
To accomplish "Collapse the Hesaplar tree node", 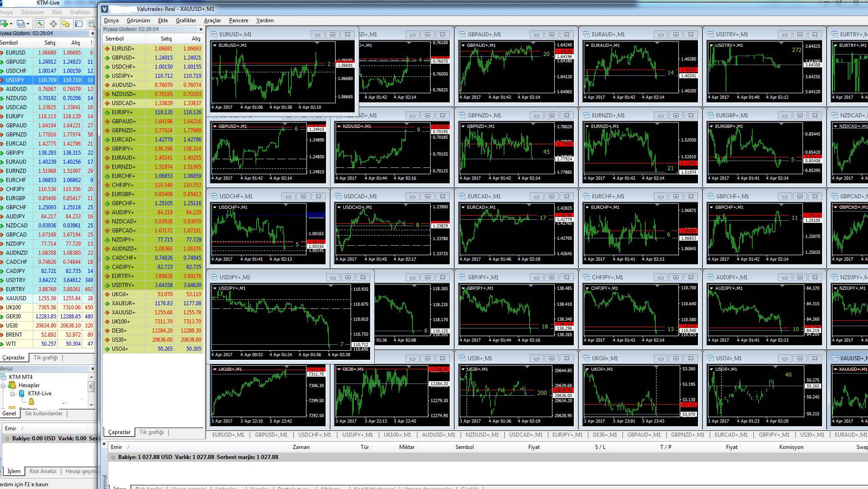I will point(3,385).
